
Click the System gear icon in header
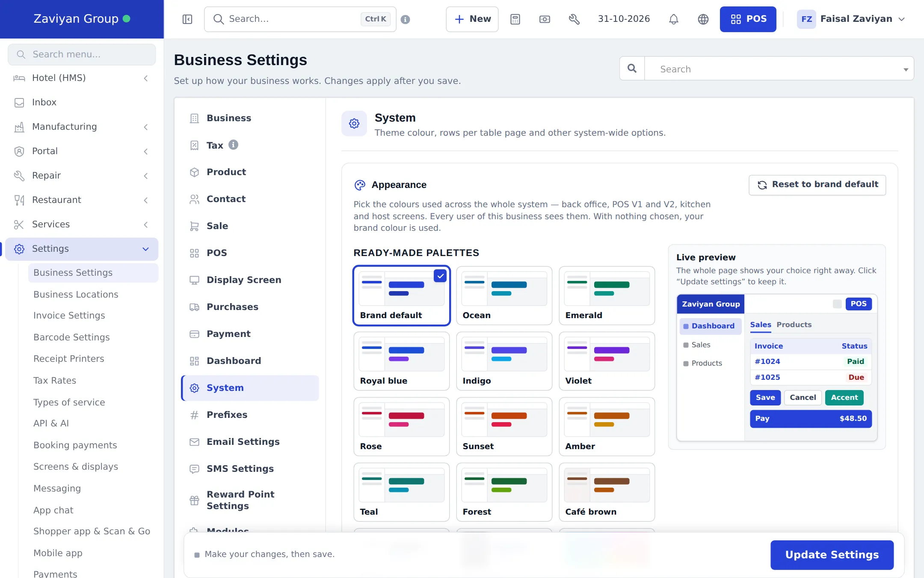tap(354, 124)
